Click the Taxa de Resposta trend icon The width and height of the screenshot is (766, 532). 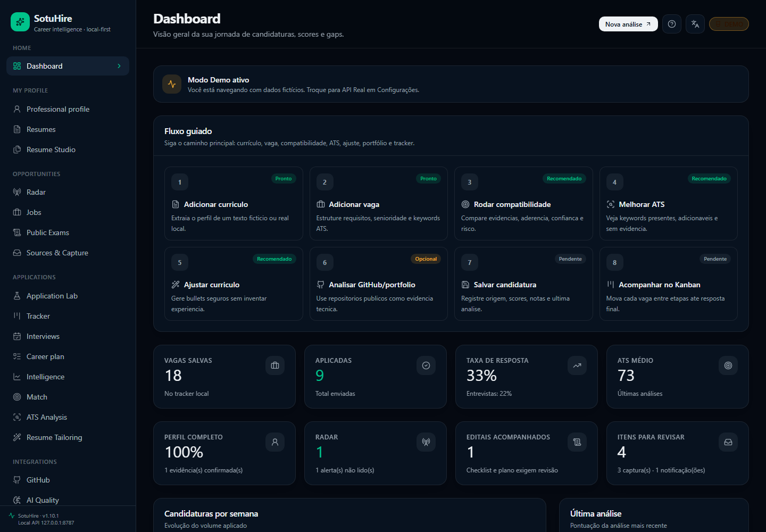pyautogui.click(x=577, y=365)
